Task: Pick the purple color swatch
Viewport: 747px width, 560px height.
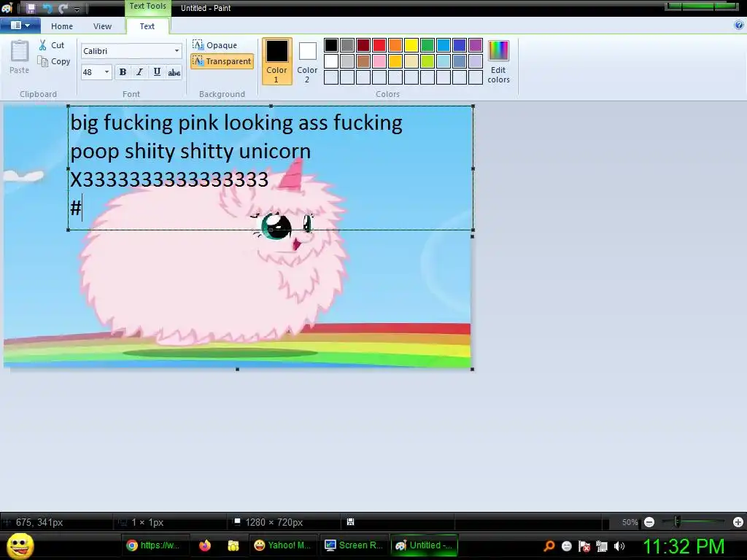Action: point(476,45)
